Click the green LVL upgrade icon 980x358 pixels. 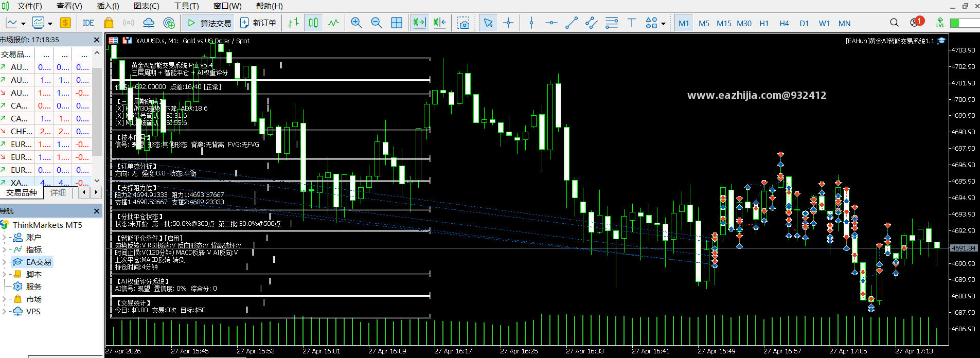click(940, 23)
